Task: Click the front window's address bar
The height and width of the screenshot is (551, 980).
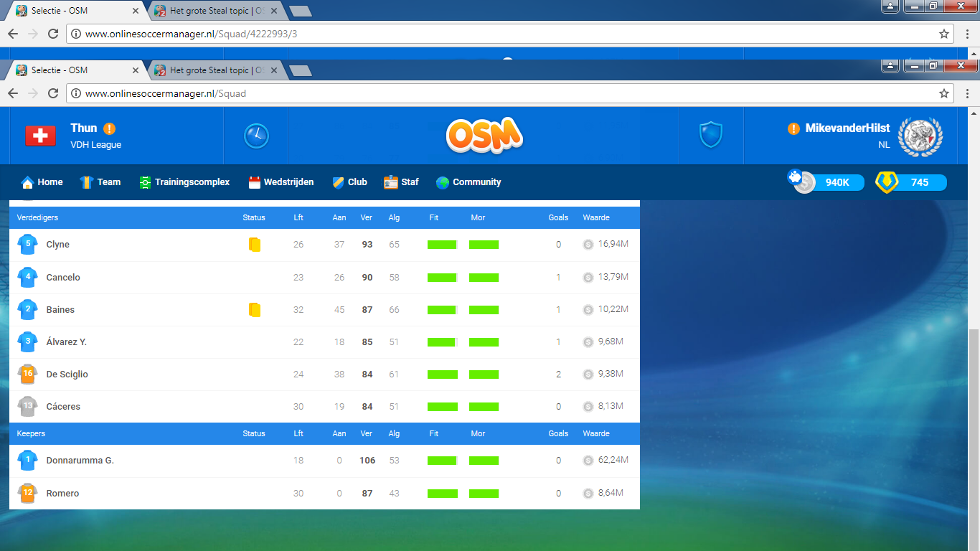Action: (509, 93)
